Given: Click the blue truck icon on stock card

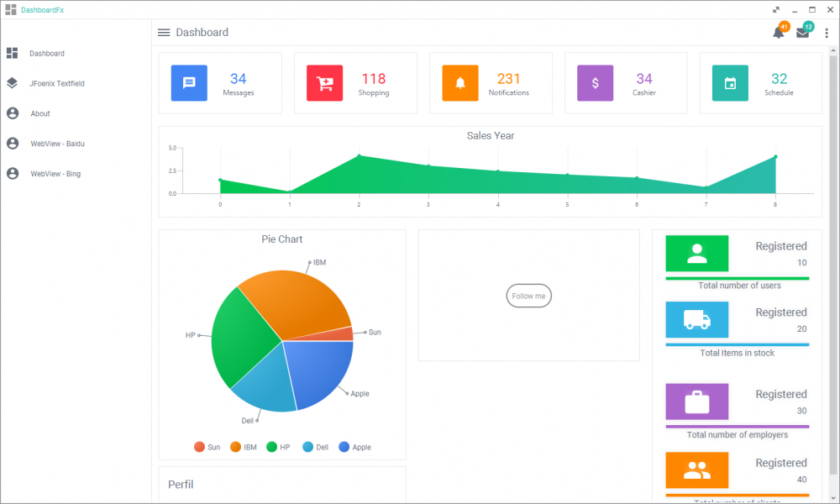Looking at the screenshot, I should (x=696, y=320).
